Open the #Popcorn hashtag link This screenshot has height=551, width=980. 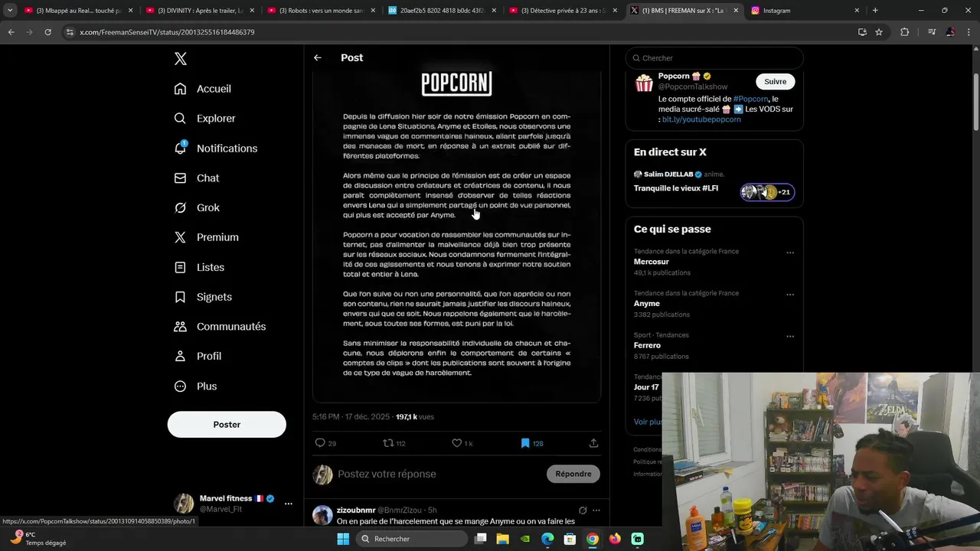(750, 99)
